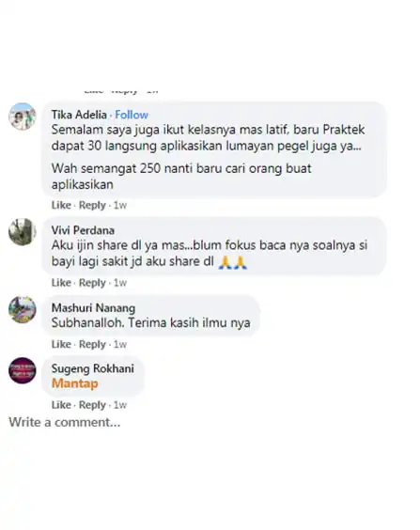Like Sugeng Rokhani's Mantap comment
This screenshot has height=530, width=420.
pyautogui.click(x=61, y=405)
